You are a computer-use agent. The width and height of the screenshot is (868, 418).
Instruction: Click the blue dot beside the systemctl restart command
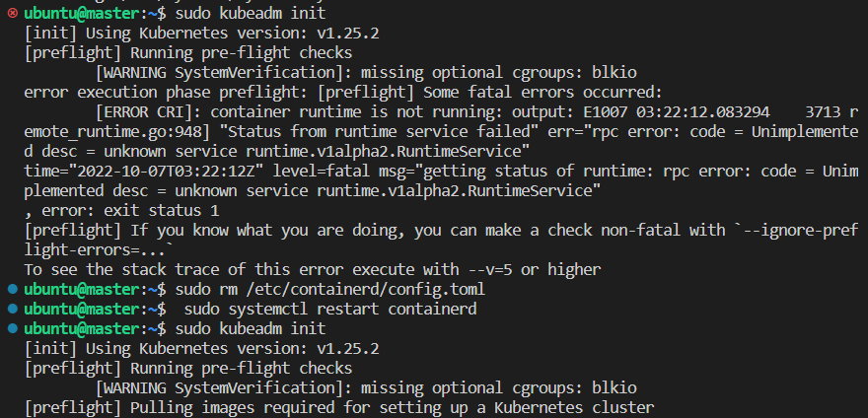[13, 309]
